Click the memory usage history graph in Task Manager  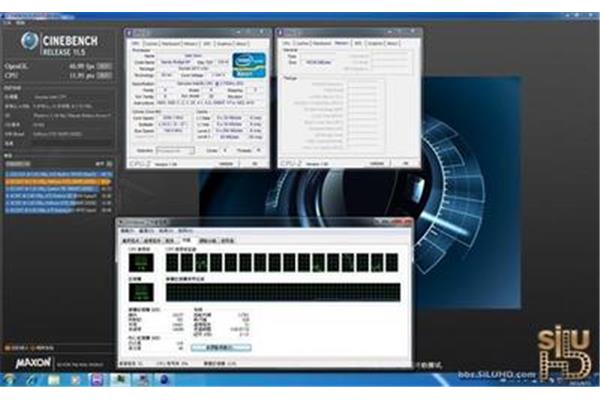[283, 292]
